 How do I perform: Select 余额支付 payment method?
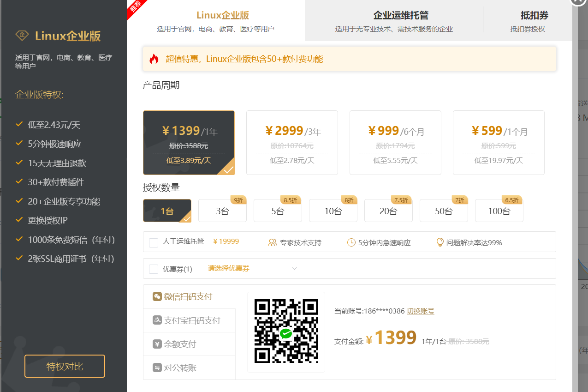(189, 344)
